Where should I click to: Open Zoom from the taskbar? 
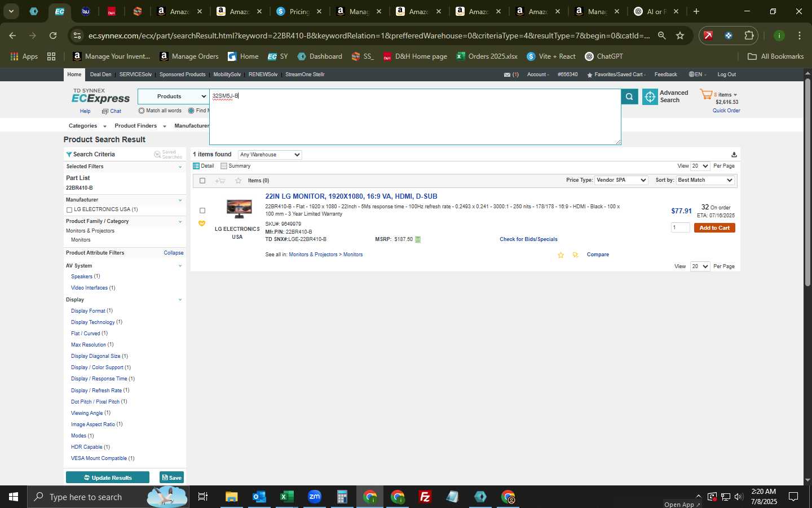(x=314, y=497)
